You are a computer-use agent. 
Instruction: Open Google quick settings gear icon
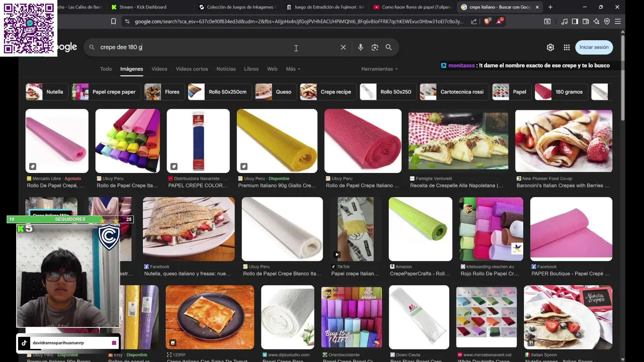pos(550,47)
